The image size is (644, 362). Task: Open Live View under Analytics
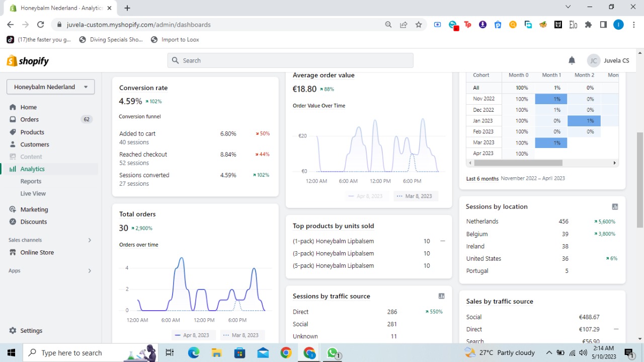tap(33, 193)
